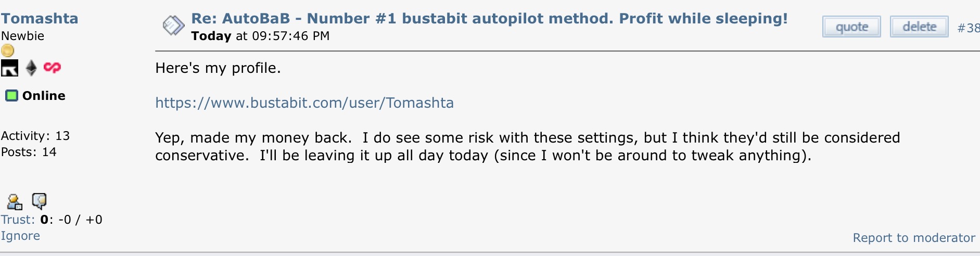Delete the post using the delete button
Screen dimensions: 980x256
click(x=919, y=27)
